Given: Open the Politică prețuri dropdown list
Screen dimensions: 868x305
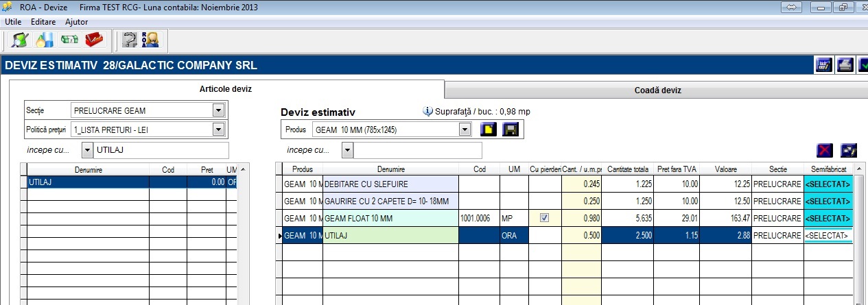Looking at the screenshot, I should click(219, 129).
